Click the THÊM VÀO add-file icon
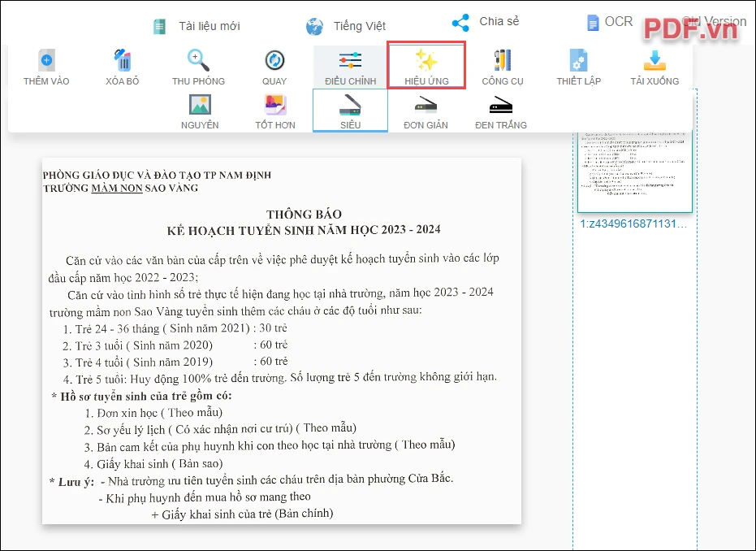The height and width of the screenshot is (551, 756). [46, 61]
